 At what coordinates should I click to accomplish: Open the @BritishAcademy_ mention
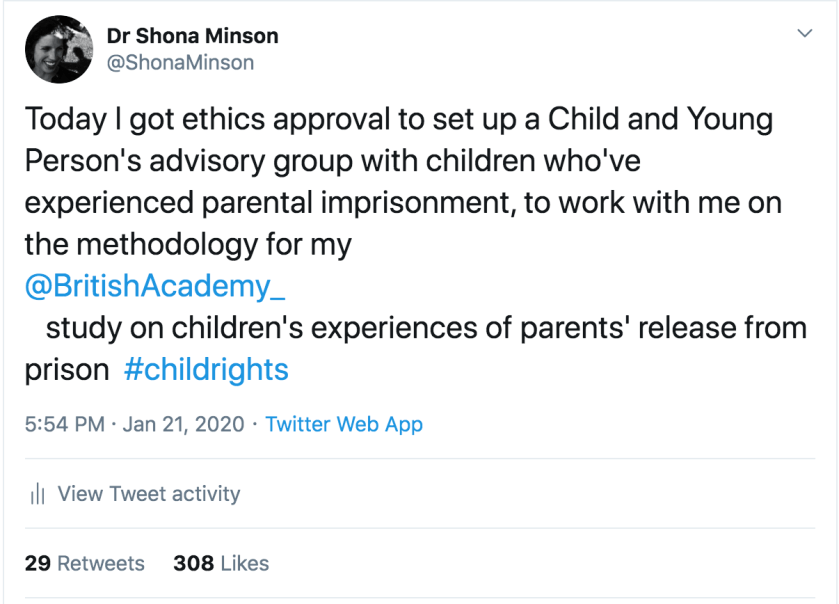tap(155, 286)
